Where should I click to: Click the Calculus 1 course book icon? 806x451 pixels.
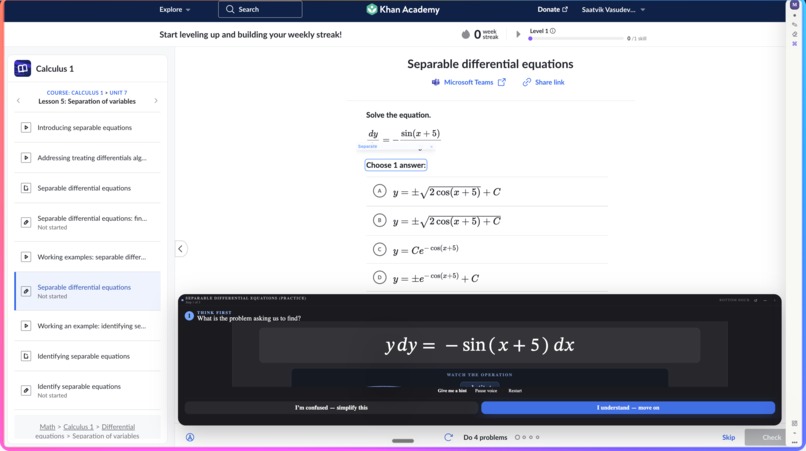pyautogui.click(x=23, y=68)
